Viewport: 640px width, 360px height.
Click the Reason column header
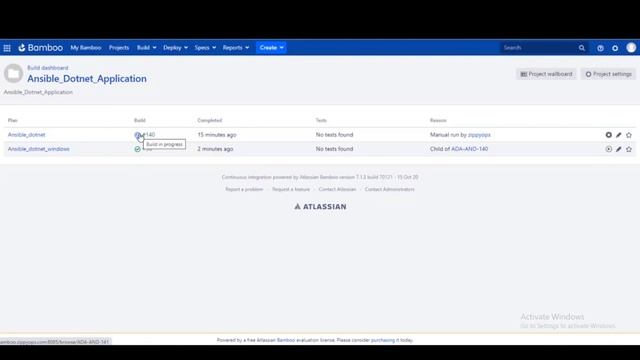(438, 120)
